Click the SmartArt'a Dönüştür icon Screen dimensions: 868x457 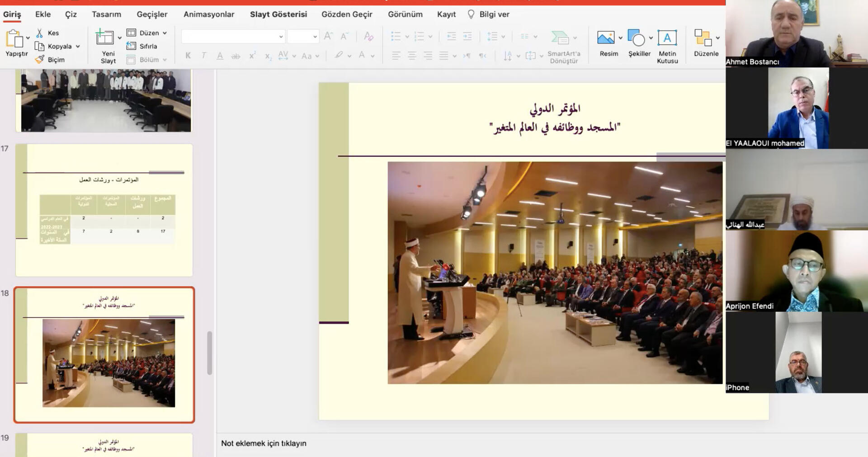tap(560, 38)
